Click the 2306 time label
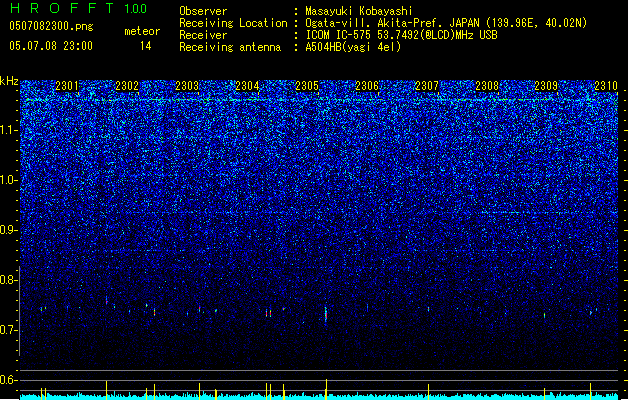 (x=367, y=86)
